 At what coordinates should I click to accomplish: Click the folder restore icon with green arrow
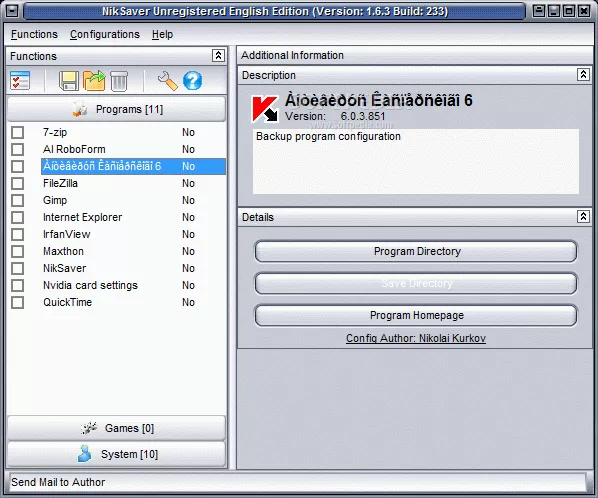[x=94, y=80]
